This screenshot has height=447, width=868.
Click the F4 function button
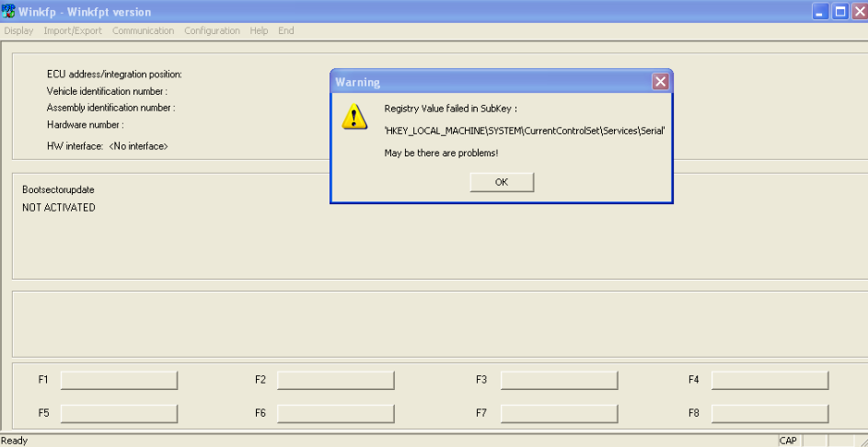770,380
